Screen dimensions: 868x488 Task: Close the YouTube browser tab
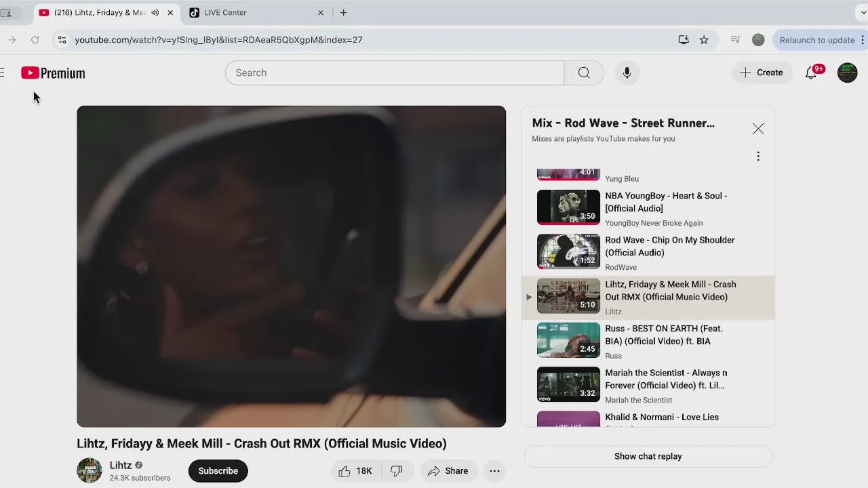click(x=170, y=12)
